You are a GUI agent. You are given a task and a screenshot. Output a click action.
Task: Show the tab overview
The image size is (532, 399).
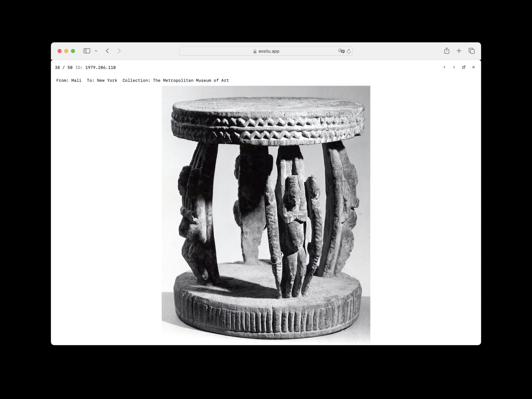click(x=471, y=51)
